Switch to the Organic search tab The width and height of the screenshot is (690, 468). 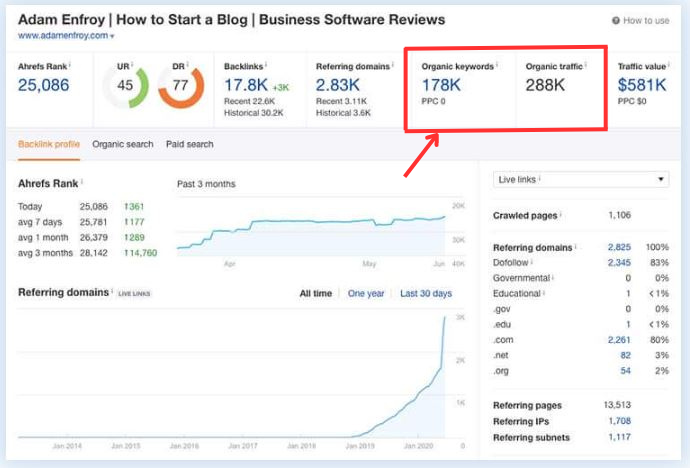point(123,144)
